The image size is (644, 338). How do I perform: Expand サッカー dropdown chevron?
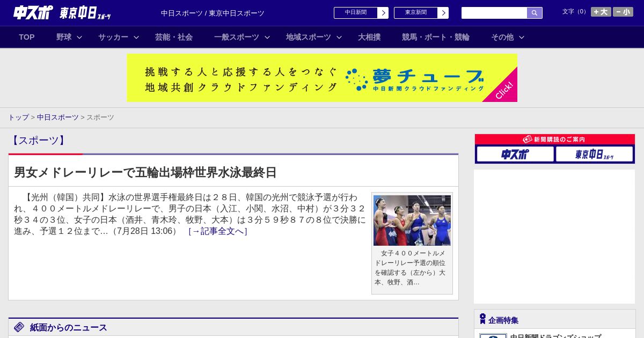[x=136, y=37]
